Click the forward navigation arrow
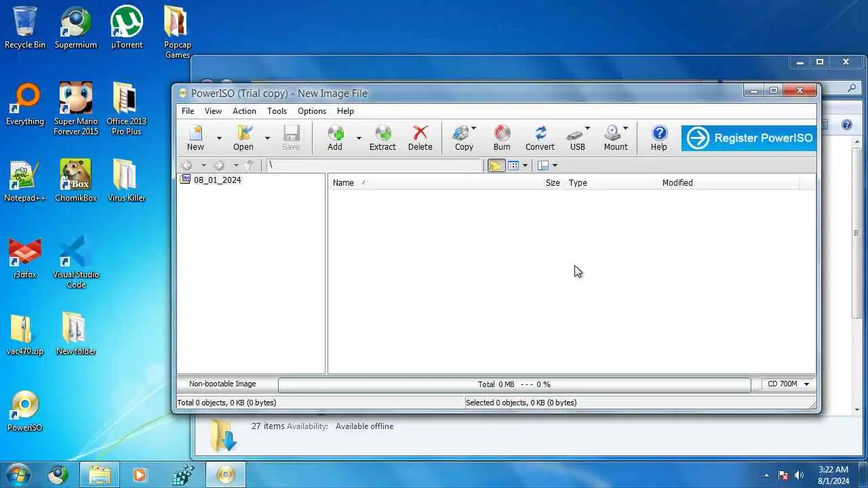 [219, 165]
